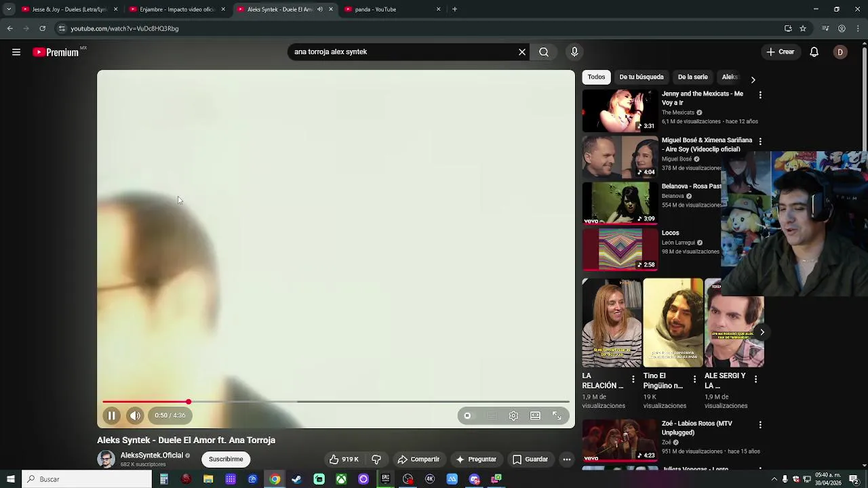Open the Steam taskbar icon
The width and height of the screenshot is (868, 488).
coord(296,479)
